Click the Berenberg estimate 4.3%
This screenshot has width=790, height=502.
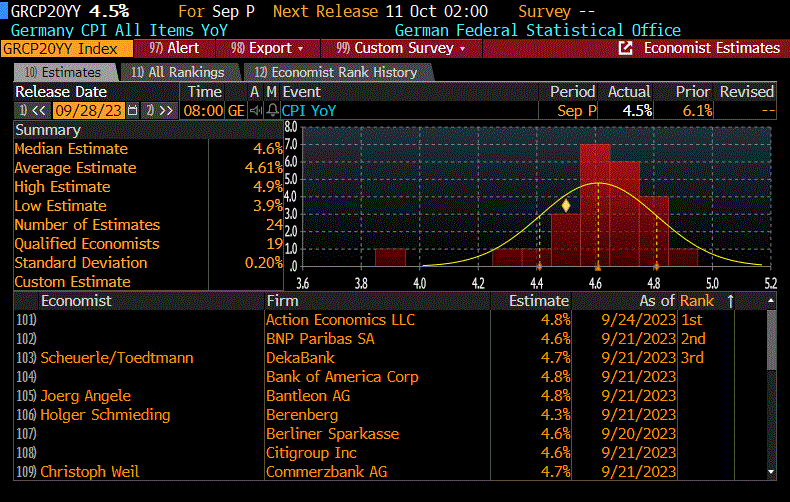tap(556, 415)
